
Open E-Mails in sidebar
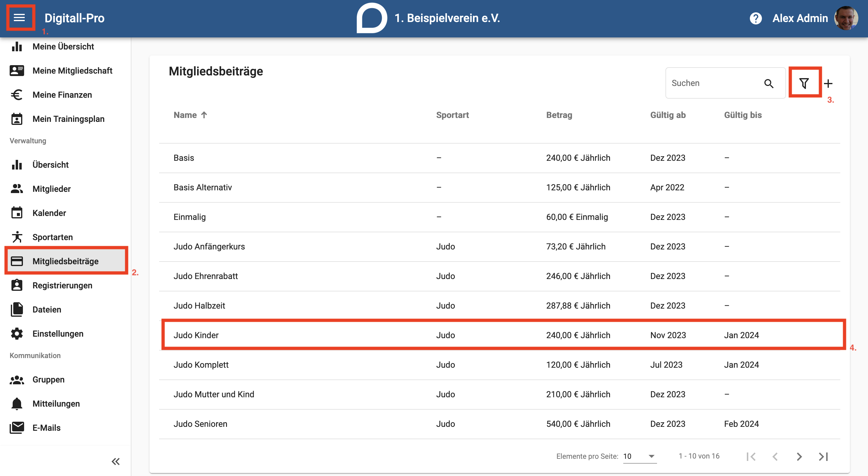65,428
